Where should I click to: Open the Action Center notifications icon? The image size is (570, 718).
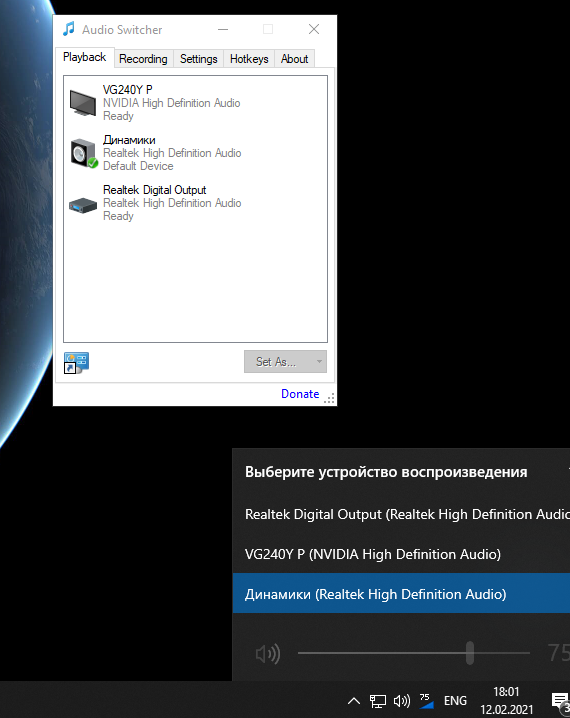tap(560, 701)
